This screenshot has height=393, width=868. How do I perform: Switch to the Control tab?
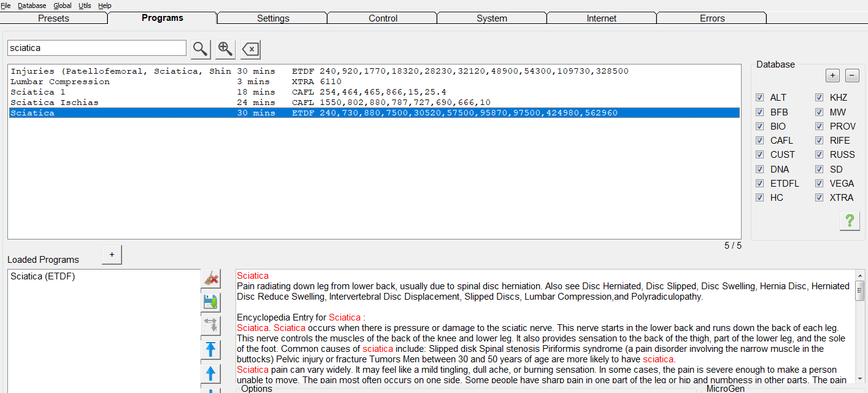[x=383, y=18]
